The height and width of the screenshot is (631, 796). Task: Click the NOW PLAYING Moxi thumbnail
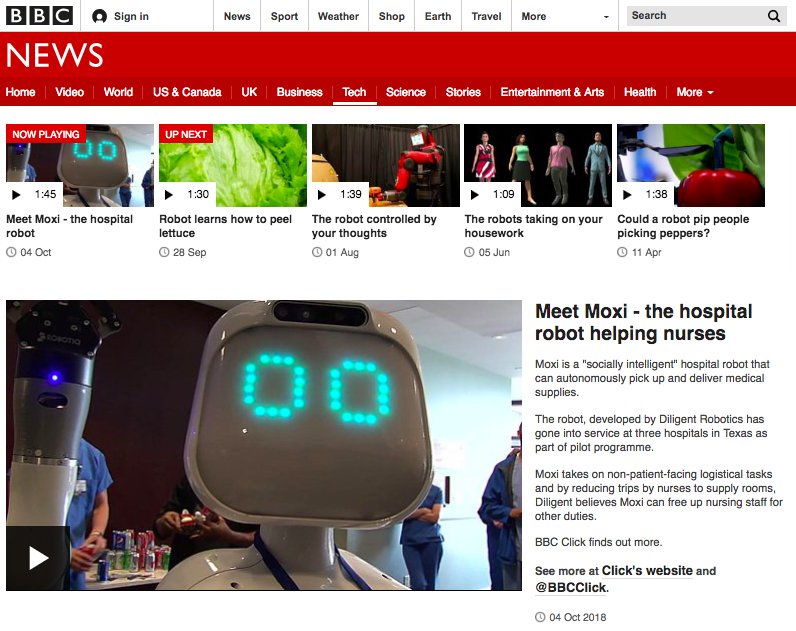click(80, 165)
